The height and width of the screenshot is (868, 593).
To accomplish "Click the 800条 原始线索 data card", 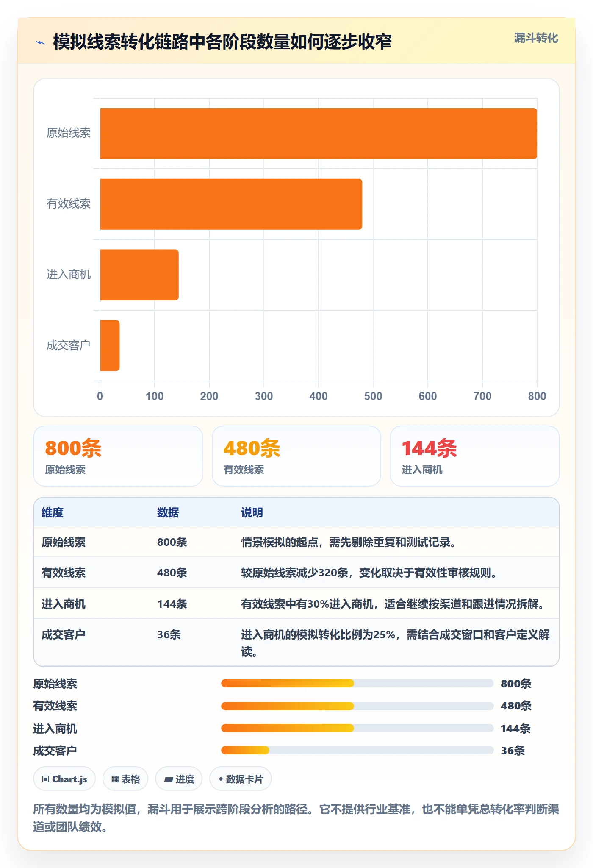I will click(x=118, y=456).
